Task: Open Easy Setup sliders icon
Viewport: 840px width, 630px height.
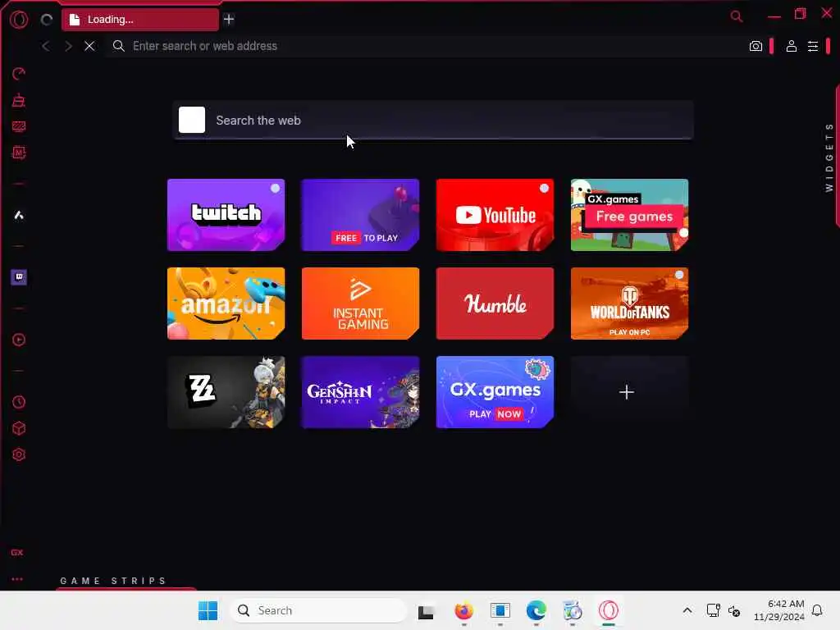Action: tap(813, 46)
